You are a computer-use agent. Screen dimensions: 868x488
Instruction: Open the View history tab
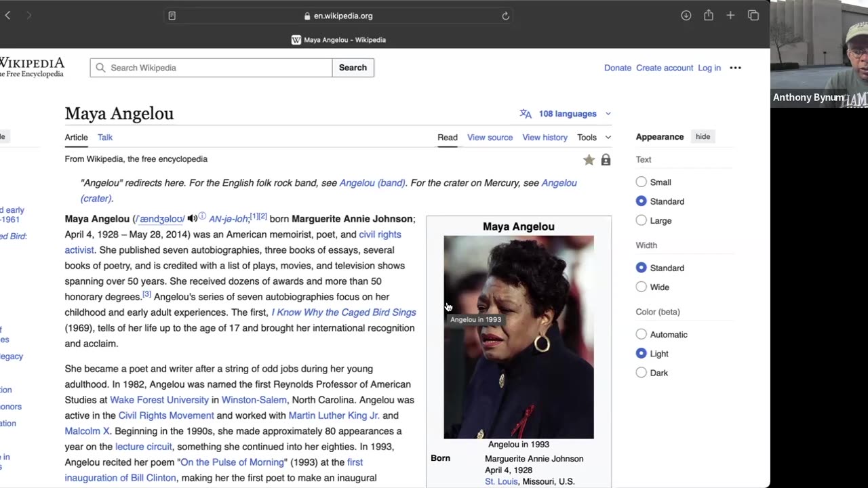[x=545, y=138]
